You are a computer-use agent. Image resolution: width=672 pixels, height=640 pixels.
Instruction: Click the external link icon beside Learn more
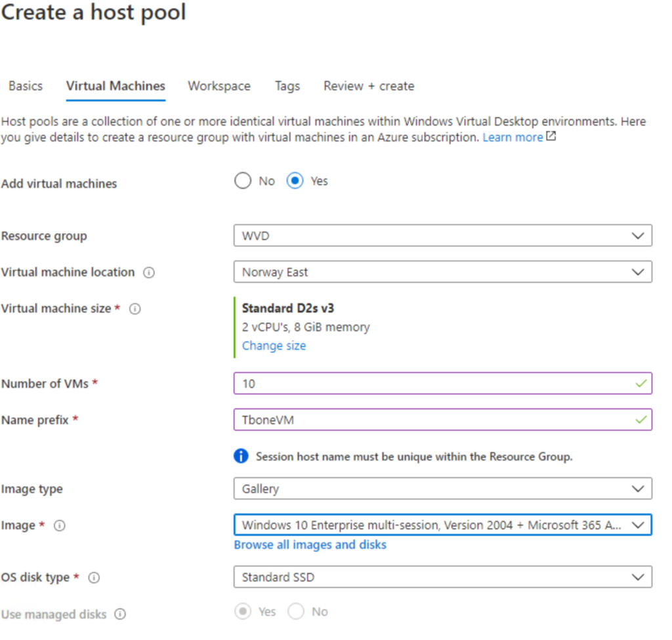click(551, 136)
